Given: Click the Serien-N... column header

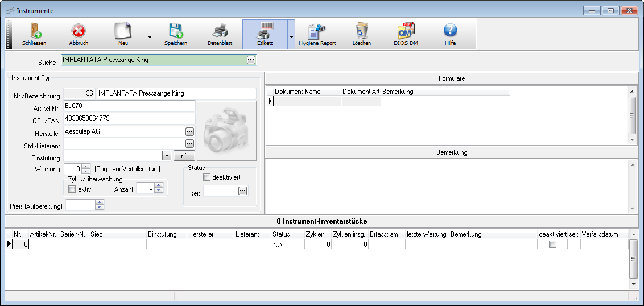Looking at the screenshot, I should click(74, 234).
